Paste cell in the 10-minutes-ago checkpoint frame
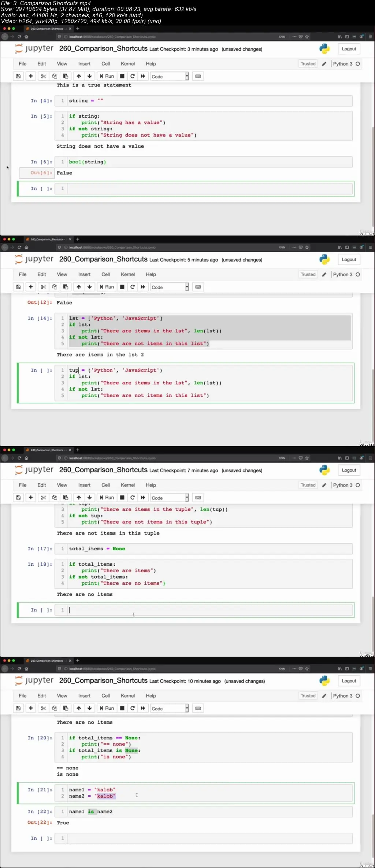This screenshot has height=868, width=375. click(x=66, y=708)
